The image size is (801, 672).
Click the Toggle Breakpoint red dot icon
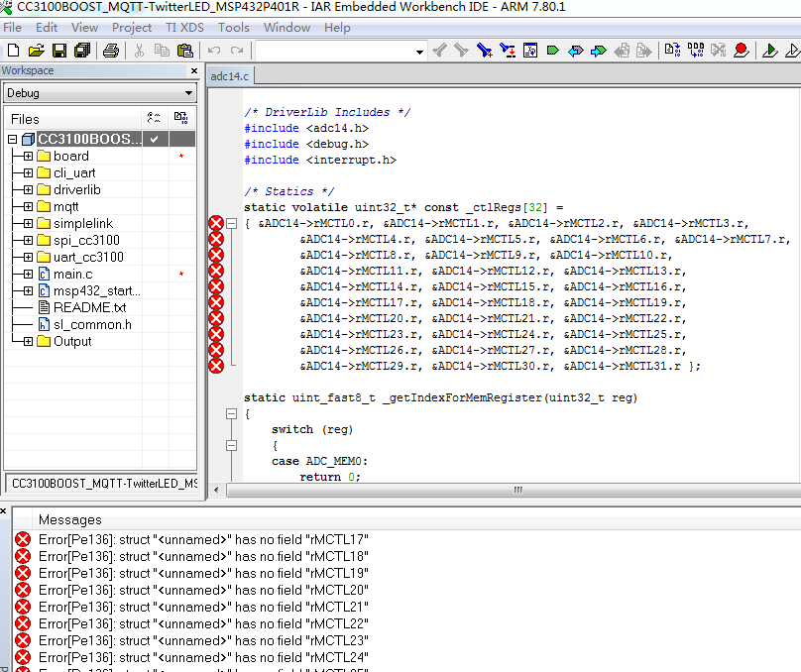[x=741, y=51]
